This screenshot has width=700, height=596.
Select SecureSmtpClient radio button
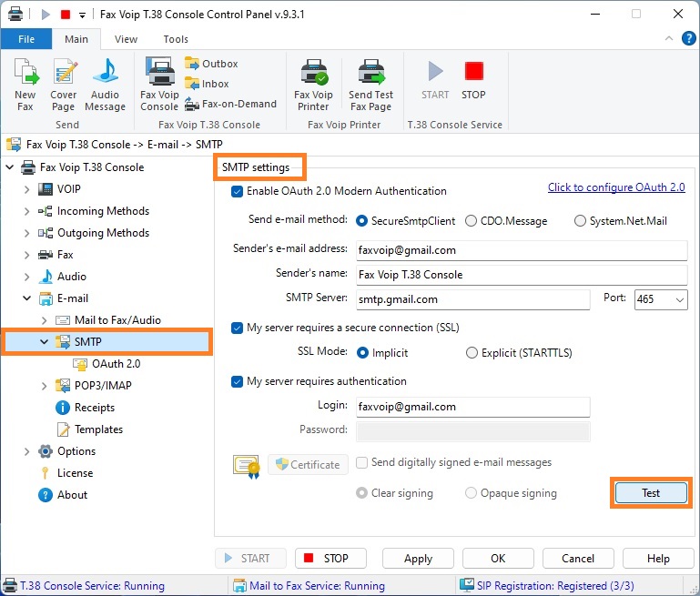[361, 221]
